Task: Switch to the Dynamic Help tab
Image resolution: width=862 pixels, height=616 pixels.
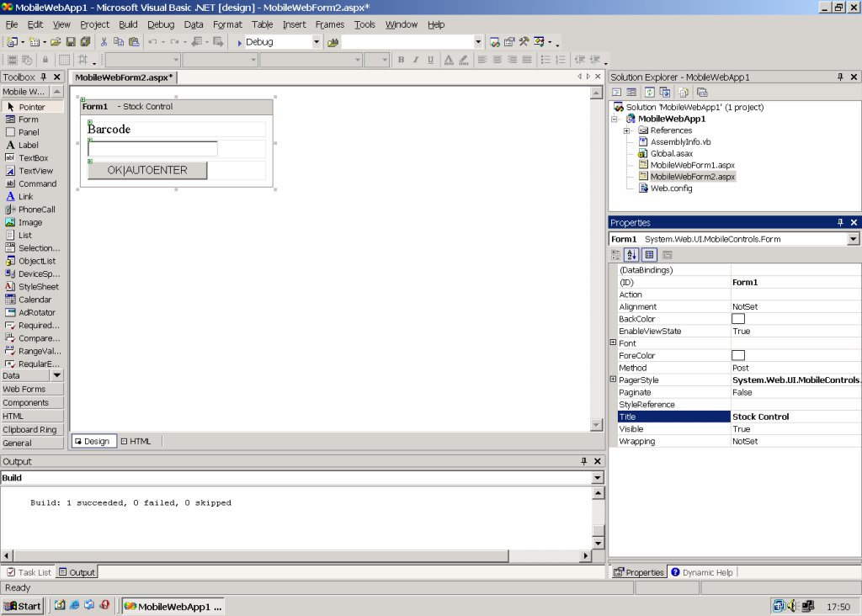Action: (702, 572)
